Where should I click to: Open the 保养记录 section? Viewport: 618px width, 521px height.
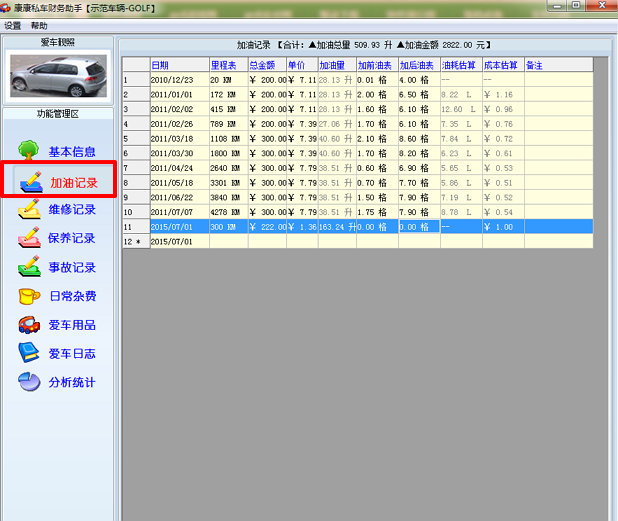(72, 238)
